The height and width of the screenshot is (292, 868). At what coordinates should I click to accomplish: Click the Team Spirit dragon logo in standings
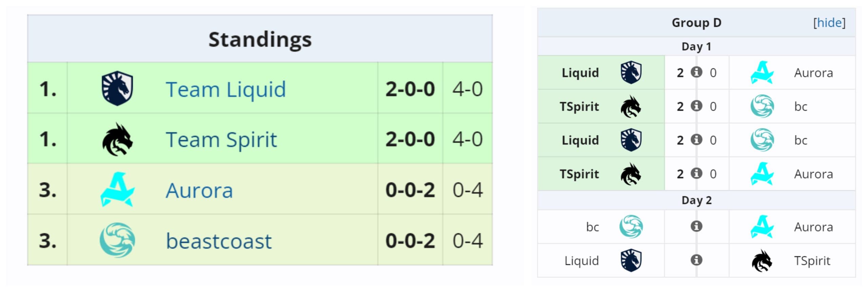coord(117,139)
